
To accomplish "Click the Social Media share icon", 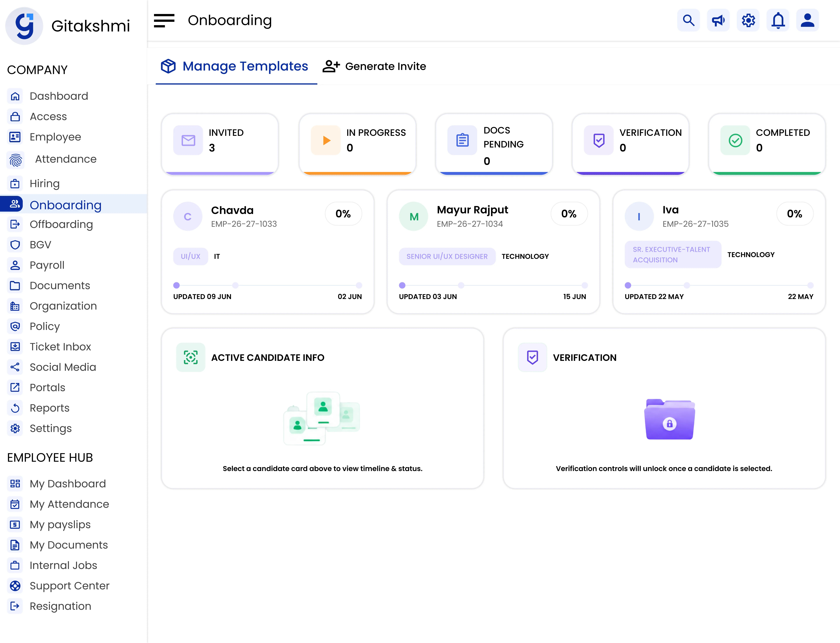I will (x=15, y=367).
